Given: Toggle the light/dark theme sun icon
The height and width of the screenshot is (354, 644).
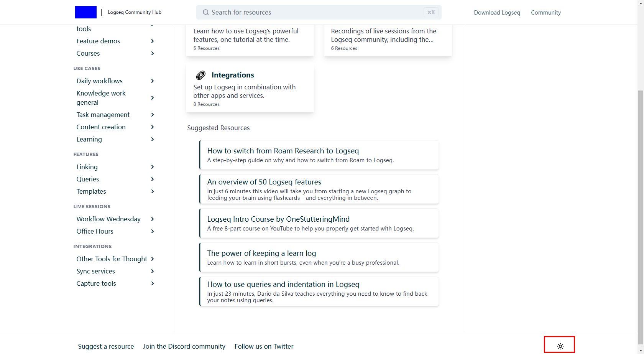Looking at the screenshot, I should point(560,346).
